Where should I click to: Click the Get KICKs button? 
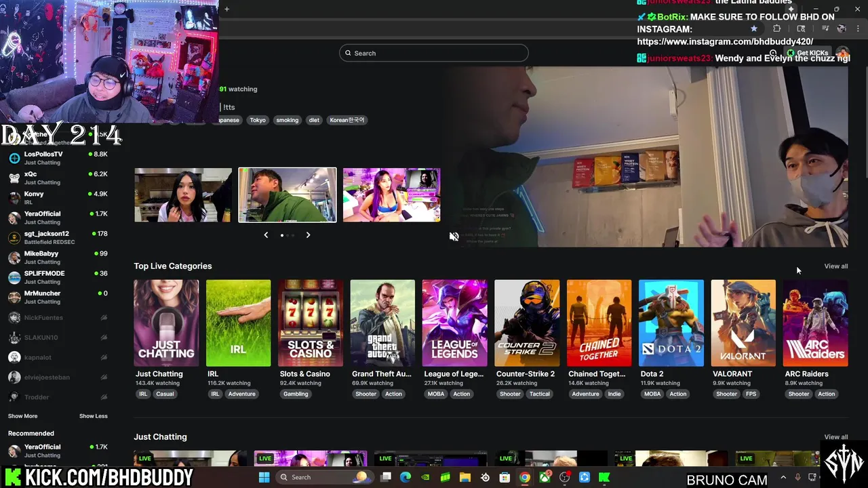[x=808, y=53]
